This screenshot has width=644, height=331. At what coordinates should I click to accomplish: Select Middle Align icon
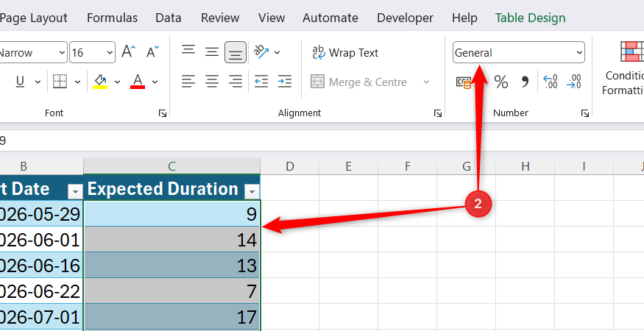click(212, 52)
